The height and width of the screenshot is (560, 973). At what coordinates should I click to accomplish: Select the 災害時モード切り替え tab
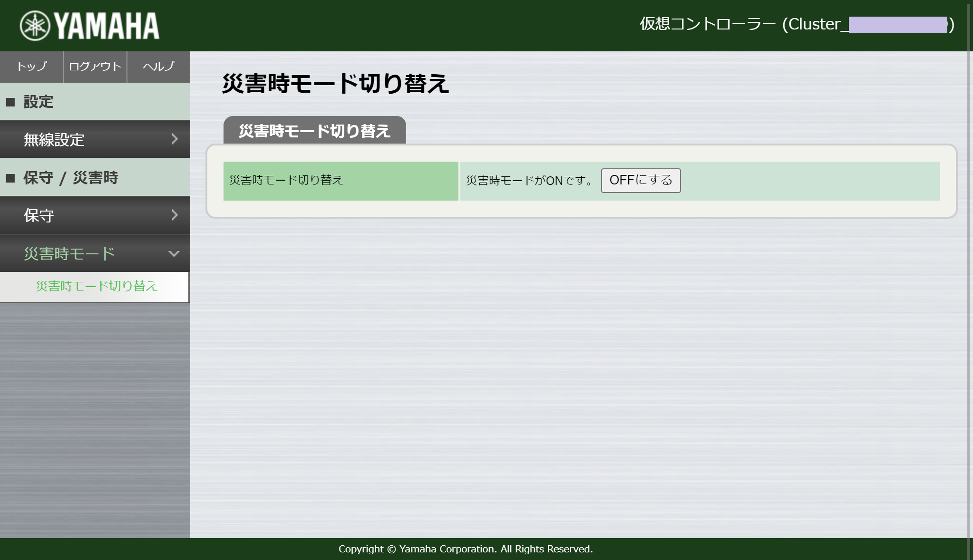click(x=315, y=129)
